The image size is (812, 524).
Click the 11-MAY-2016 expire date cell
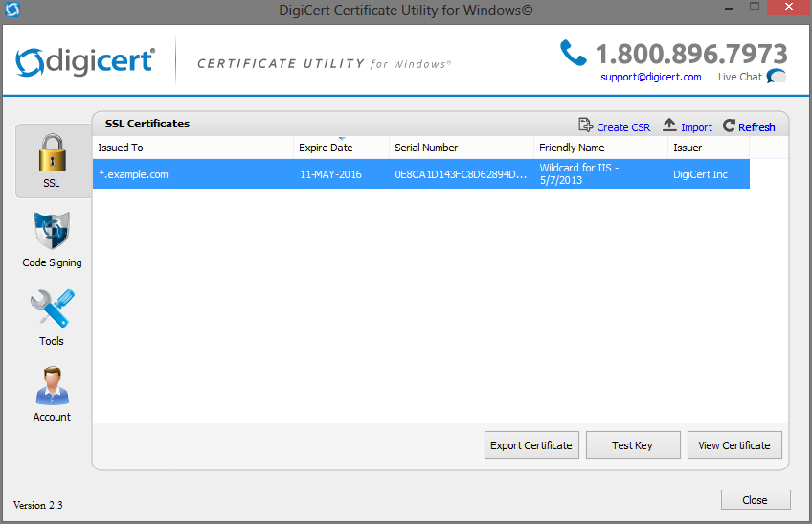point(331,174)
